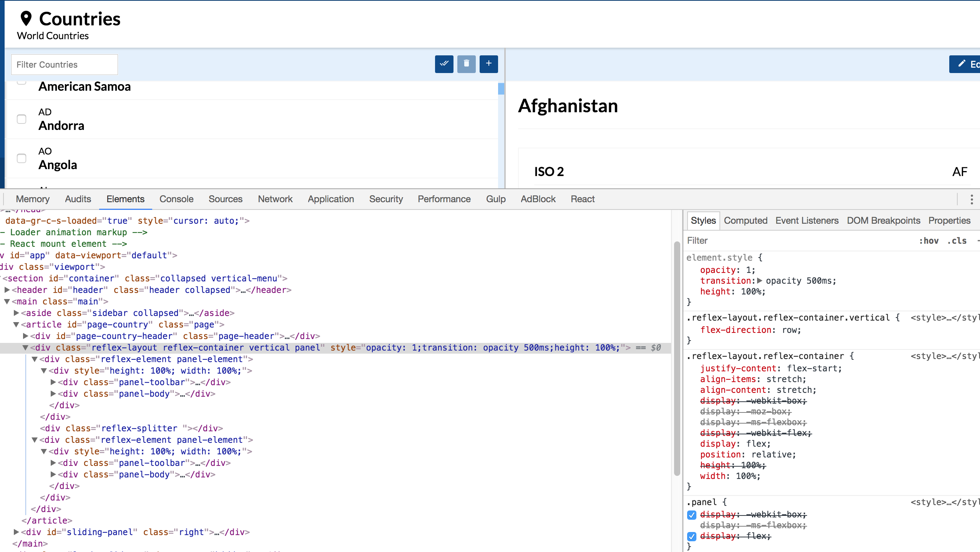The image size is (980, 552).
Task: Toggle the .cls class editor
Action: [x=957, y=241]
